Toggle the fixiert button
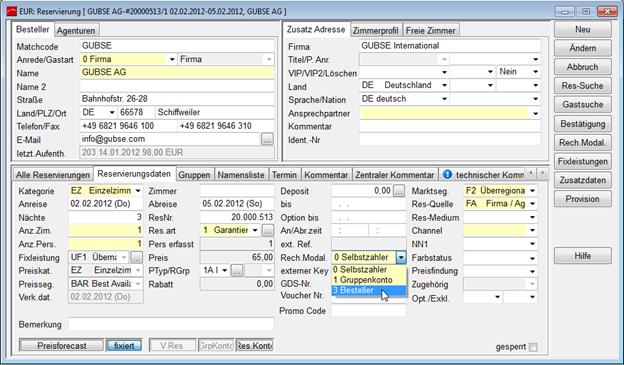The width and height of the screenshot is (624, 365). point(124,345)
